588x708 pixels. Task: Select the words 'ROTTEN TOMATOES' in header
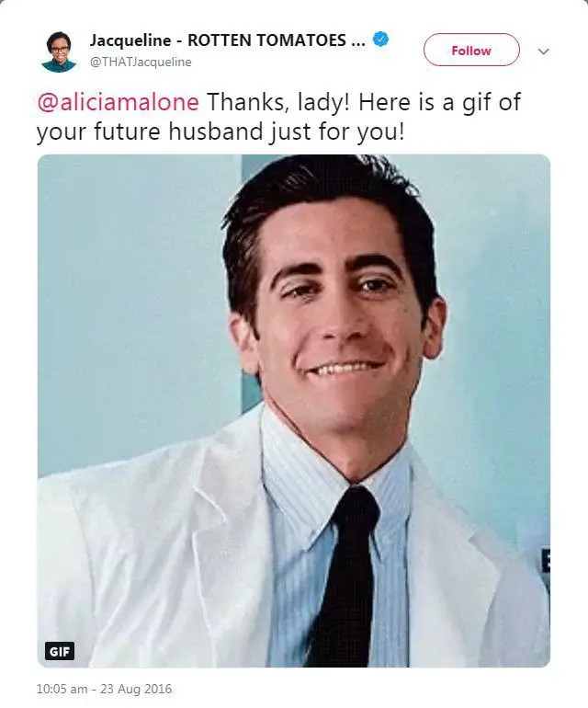tap(266, 40)
